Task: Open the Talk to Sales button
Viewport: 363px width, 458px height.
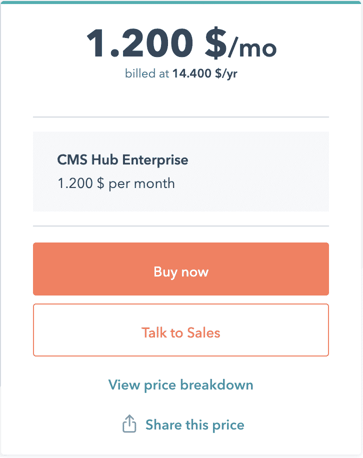Action: 181,330
